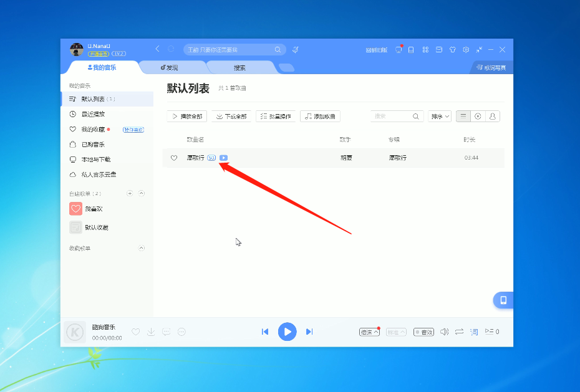The width and height of the screenshot is (580, 392).
Task: Click the 猜你喜欢 badge beside 我的收藏
Action: [x=133, y=130]
